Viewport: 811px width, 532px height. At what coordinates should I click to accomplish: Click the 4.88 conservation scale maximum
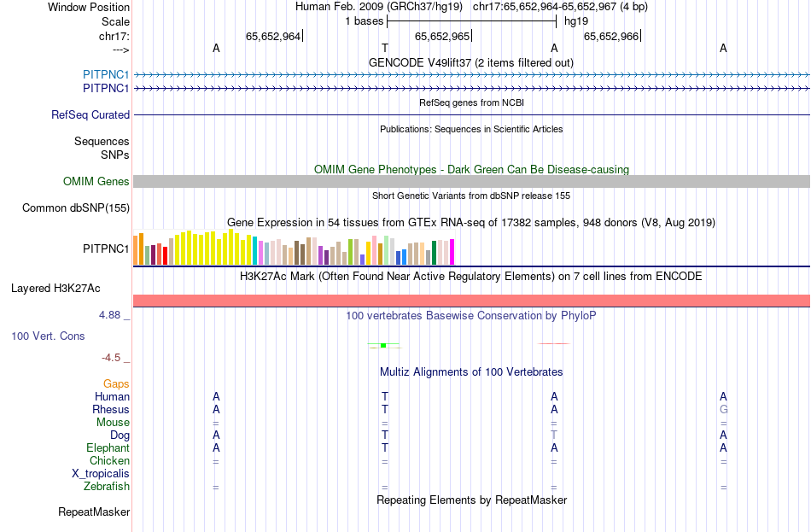coord(109,314)
